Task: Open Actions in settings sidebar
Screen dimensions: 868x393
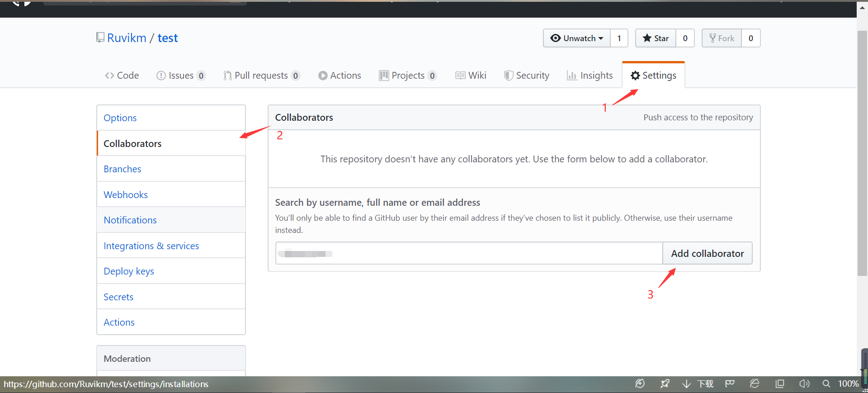Action: pyautogui.click(x=171, y=322)
